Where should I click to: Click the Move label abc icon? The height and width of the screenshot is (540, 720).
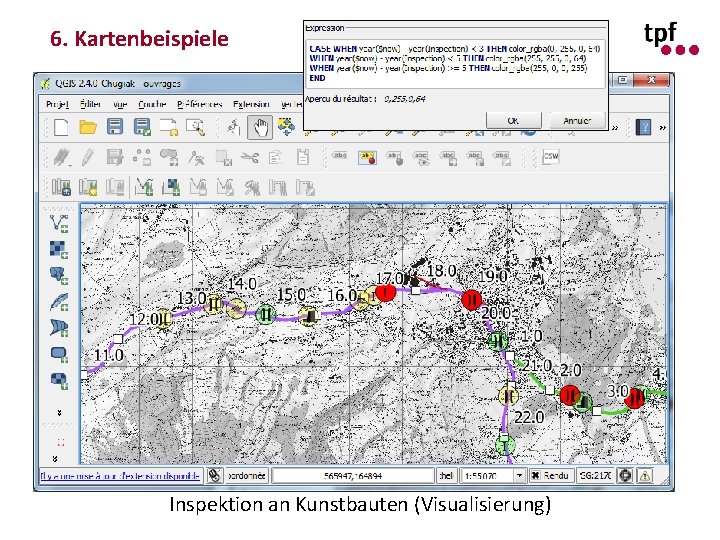pyautogui.click(x=394, y=158)
